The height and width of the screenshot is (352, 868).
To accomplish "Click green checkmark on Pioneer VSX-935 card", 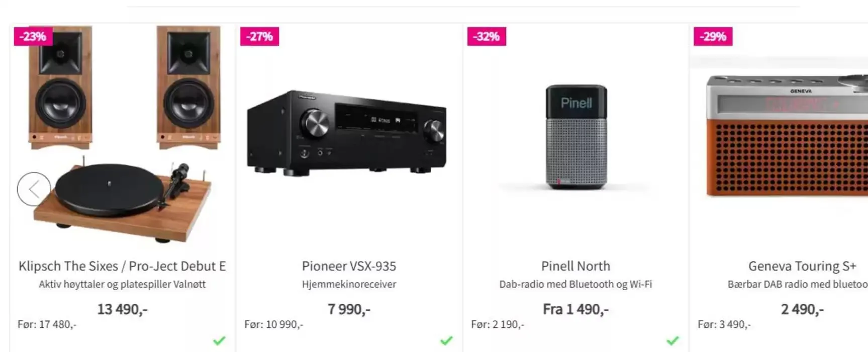I will 446,341.
